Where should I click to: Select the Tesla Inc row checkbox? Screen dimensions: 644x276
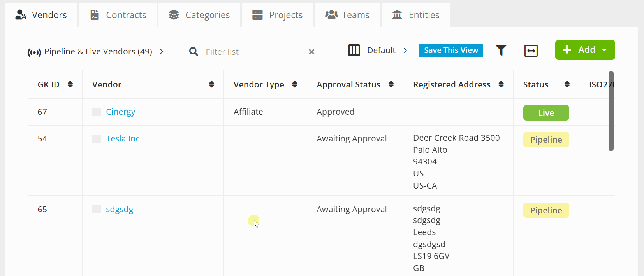coord(97,139)
